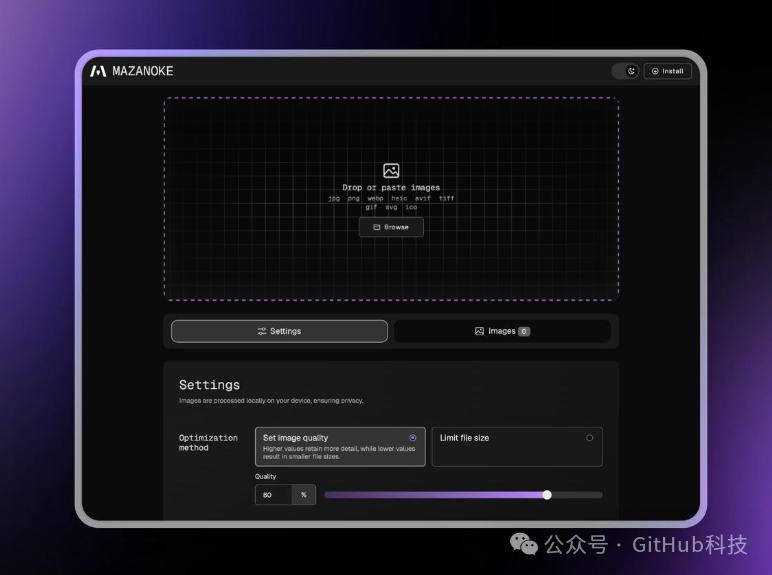Click the 'Optimization method' label
This screenshot has height=575, width=772.
(208, 443)
